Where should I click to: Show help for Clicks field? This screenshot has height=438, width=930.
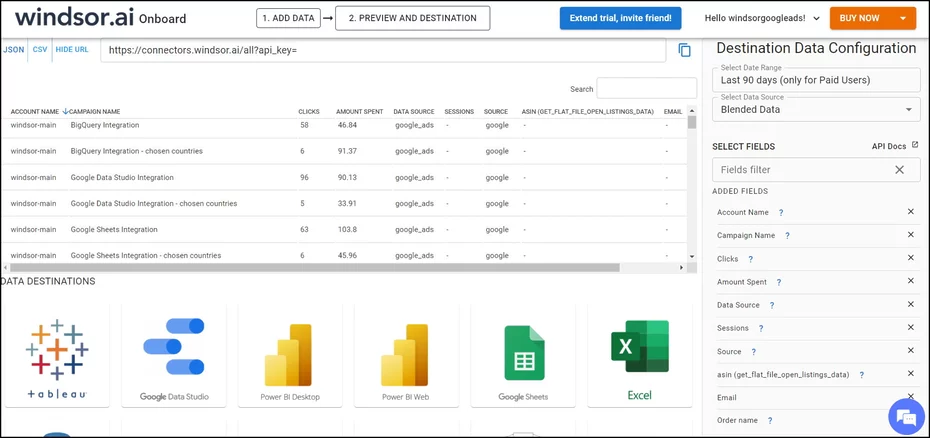[750, 259]
